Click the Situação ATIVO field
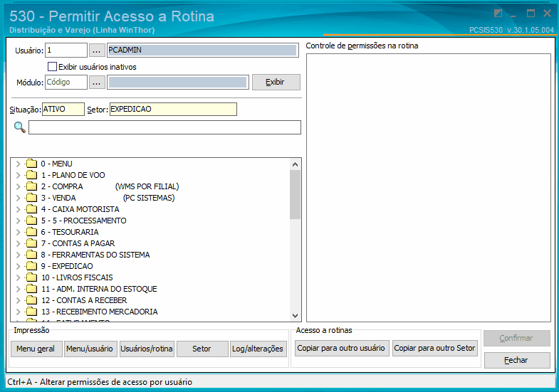The image size is (559, 392). coord(63,110)
